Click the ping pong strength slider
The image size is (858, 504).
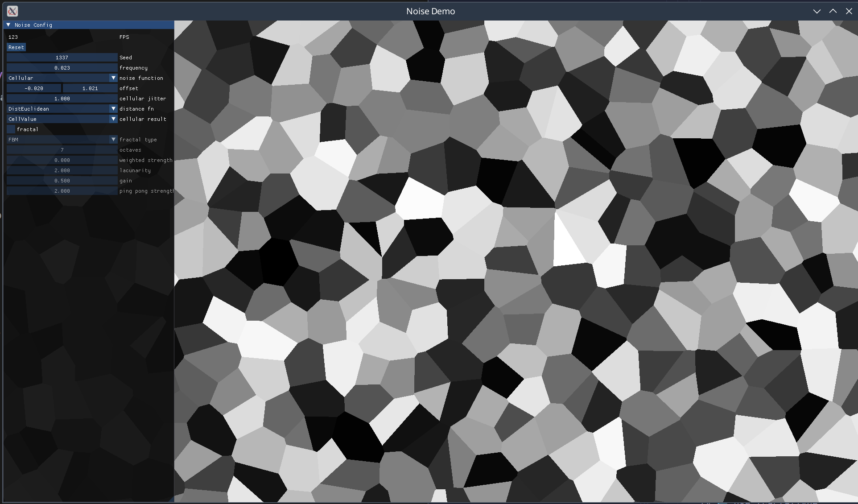(62, 191)
